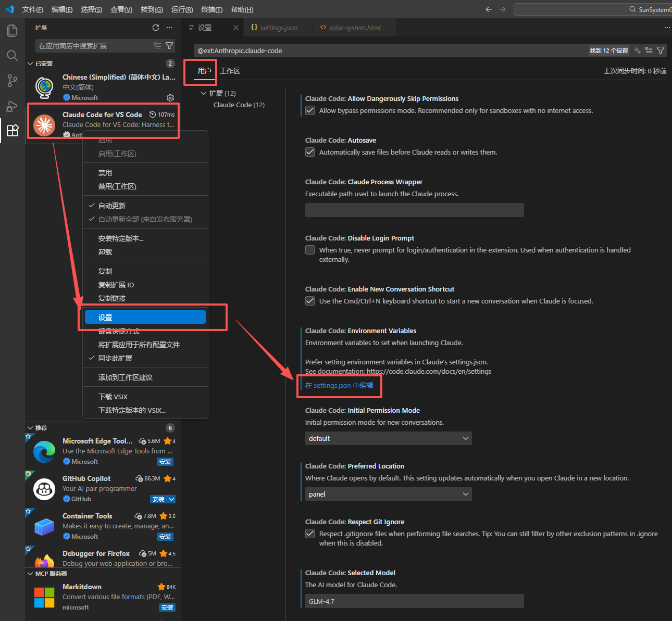Click the refresh extensions icon

click(x=156, y=28)
